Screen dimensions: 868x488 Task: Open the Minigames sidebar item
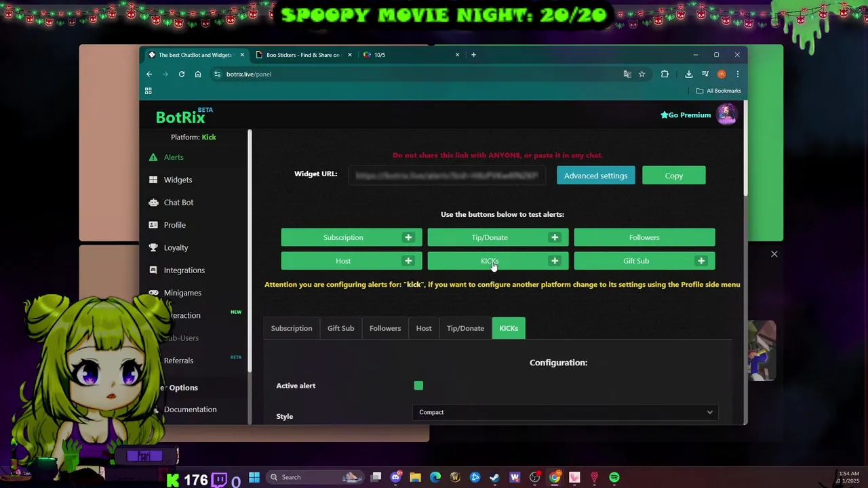[182, 293]
